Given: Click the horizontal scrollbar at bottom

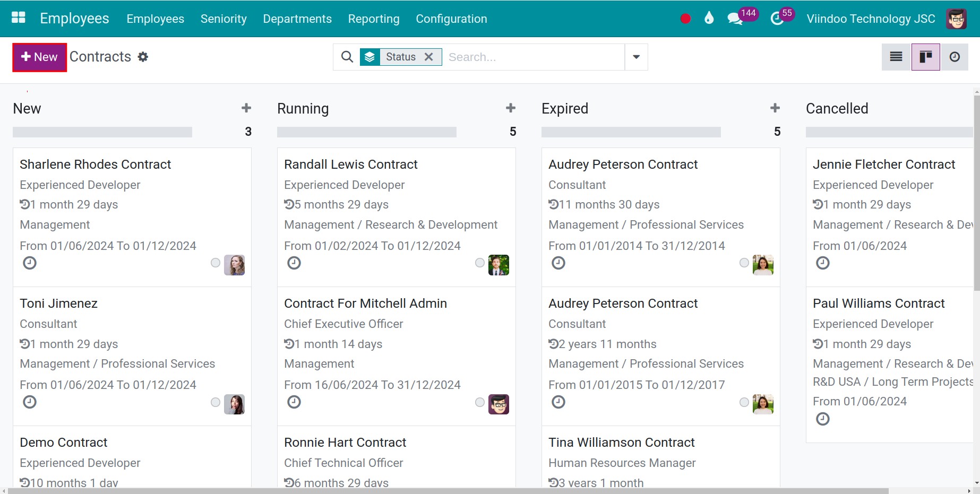Looking at the screenshot, I should click(x=449, y=491).
